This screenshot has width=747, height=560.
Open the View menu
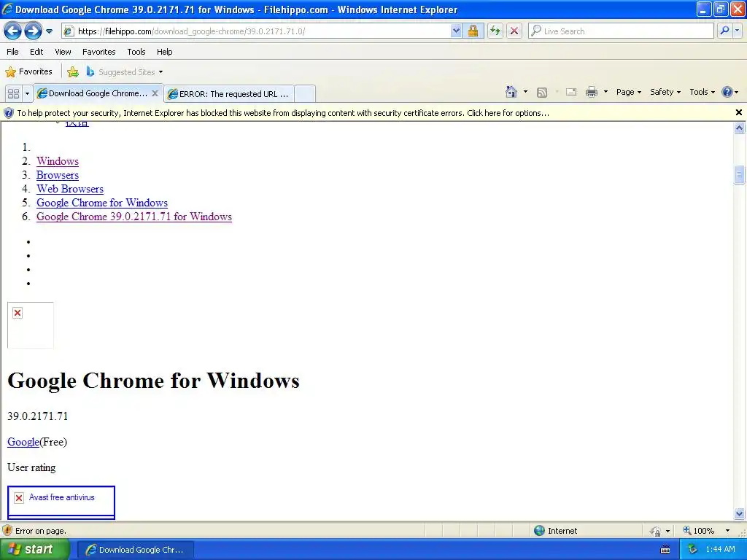[x=63, y=52]
